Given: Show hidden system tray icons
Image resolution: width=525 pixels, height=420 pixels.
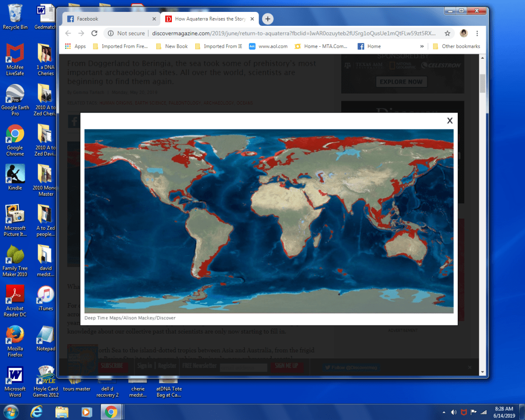Looking at the screenshot, I should tap(444, 412).
